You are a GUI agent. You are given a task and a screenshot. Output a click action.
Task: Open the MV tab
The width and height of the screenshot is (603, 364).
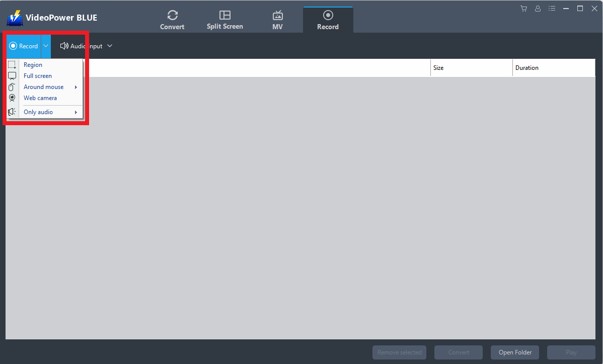tap(277, 20)
